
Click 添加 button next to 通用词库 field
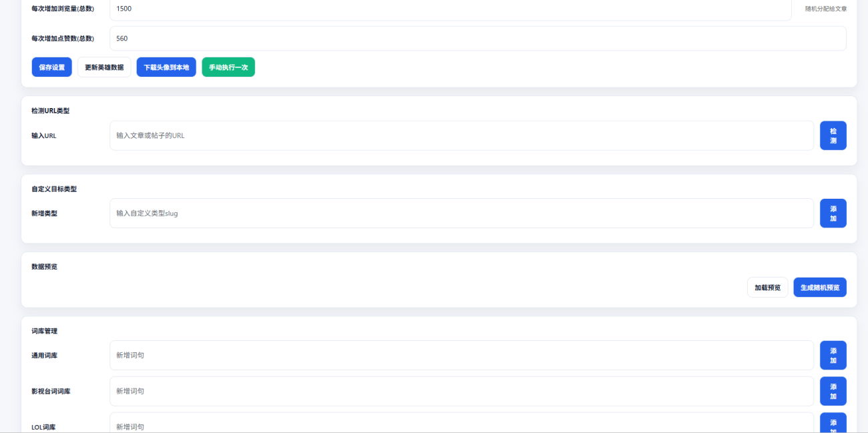pos(833,356)
